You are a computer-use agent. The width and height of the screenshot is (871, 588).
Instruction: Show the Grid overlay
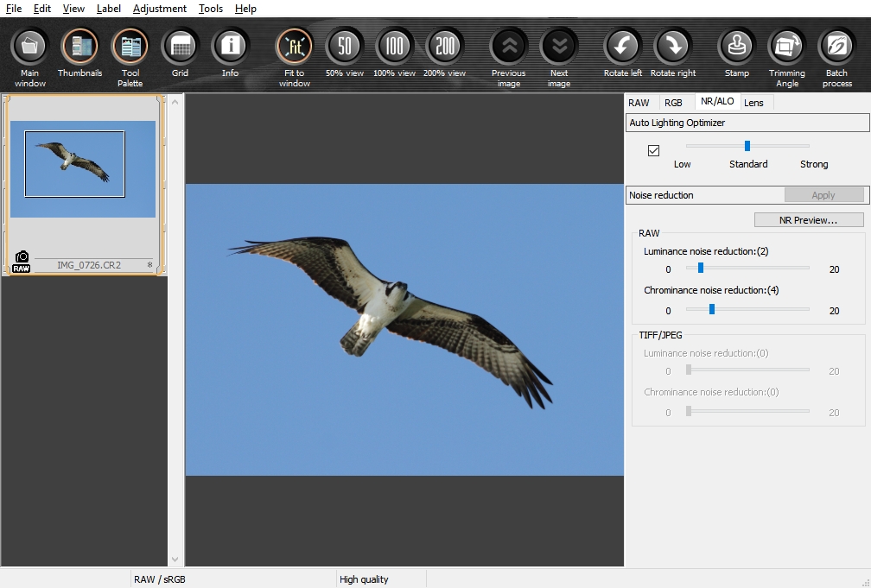[x=180, y=47]
